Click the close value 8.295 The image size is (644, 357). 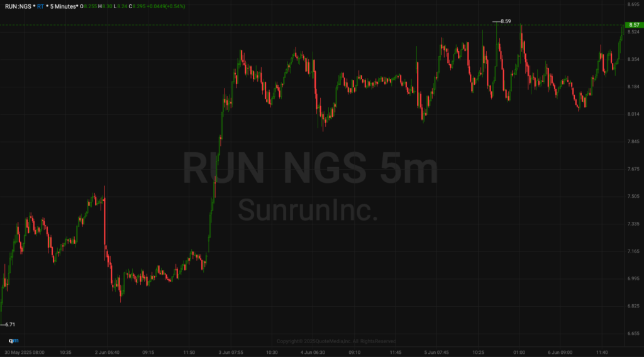[x=139, y=6]
